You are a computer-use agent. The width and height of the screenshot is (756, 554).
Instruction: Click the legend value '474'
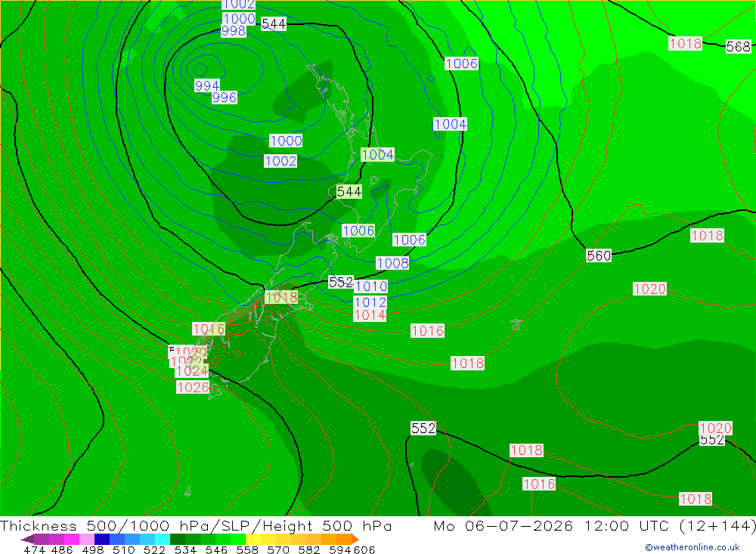tap(34, 549)
